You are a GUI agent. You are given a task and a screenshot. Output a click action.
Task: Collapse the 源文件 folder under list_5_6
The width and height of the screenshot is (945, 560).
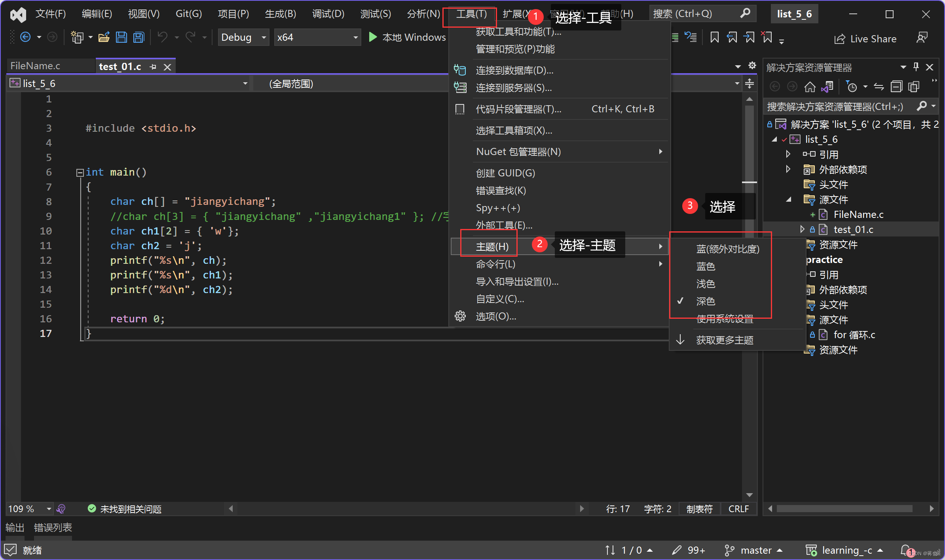coord(788,200)
